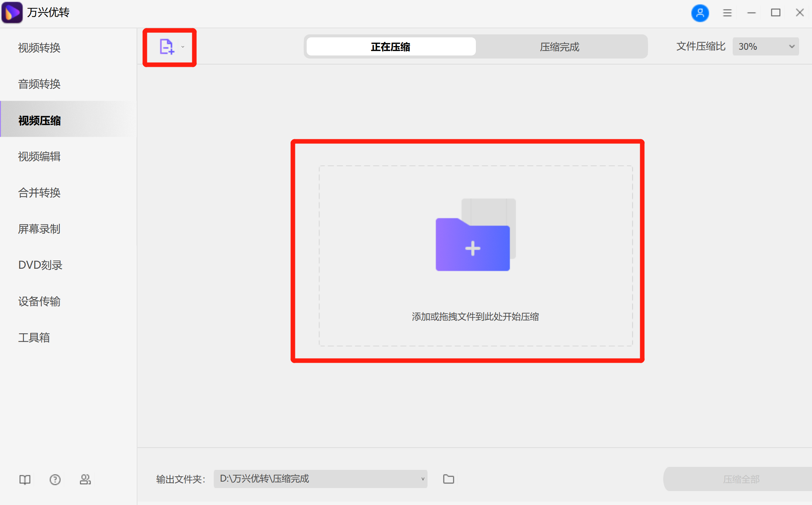Open the 文件压缩比 percentage dropdown

(765, 46)
